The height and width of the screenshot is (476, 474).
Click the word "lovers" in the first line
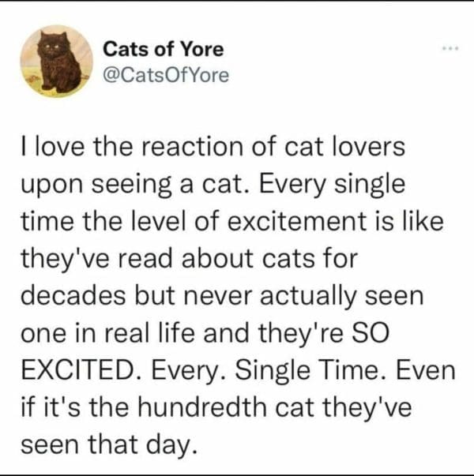(x=372, y=148)
